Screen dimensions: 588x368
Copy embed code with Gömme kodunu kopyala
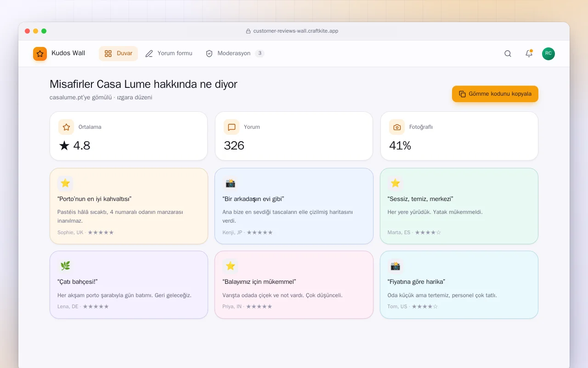(x=495, y=94)
